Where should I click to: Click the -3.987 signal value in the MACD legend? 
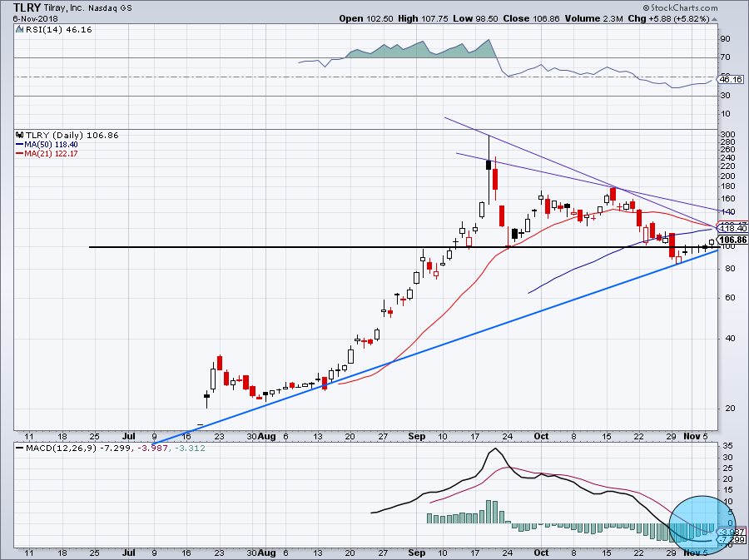pyautogui.click(x=151, y=448)
